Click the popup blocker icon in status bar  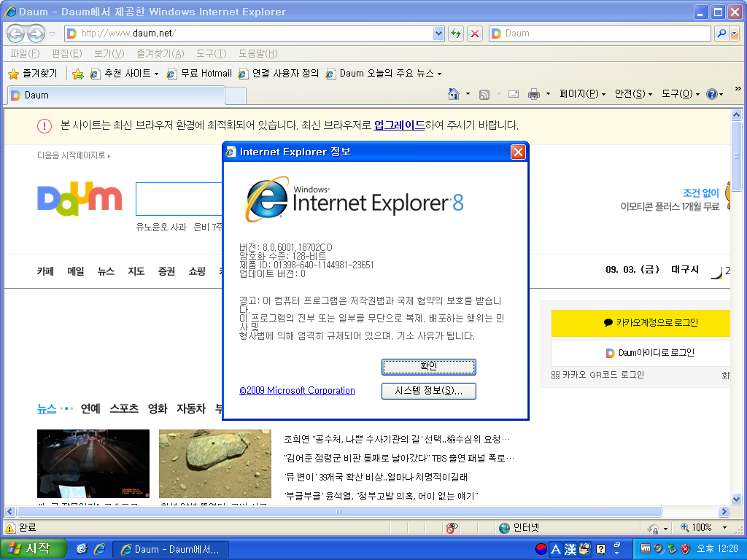(452, 528)
